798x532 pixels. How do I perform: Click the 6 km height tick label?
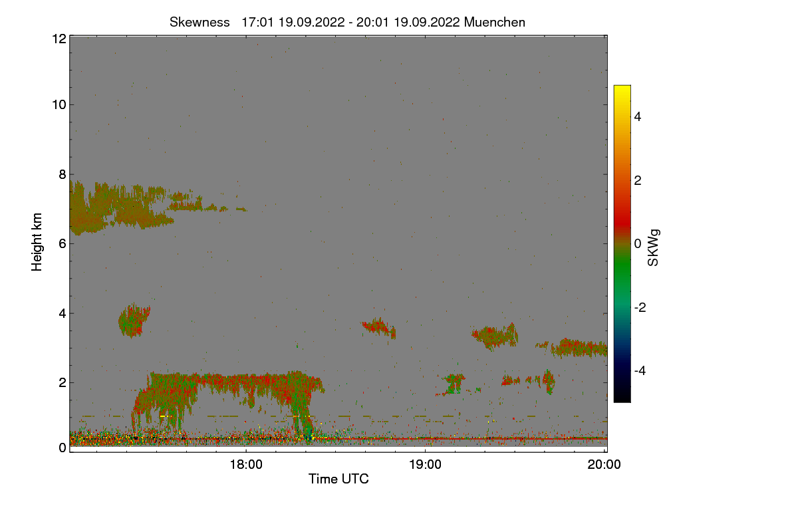62,243
